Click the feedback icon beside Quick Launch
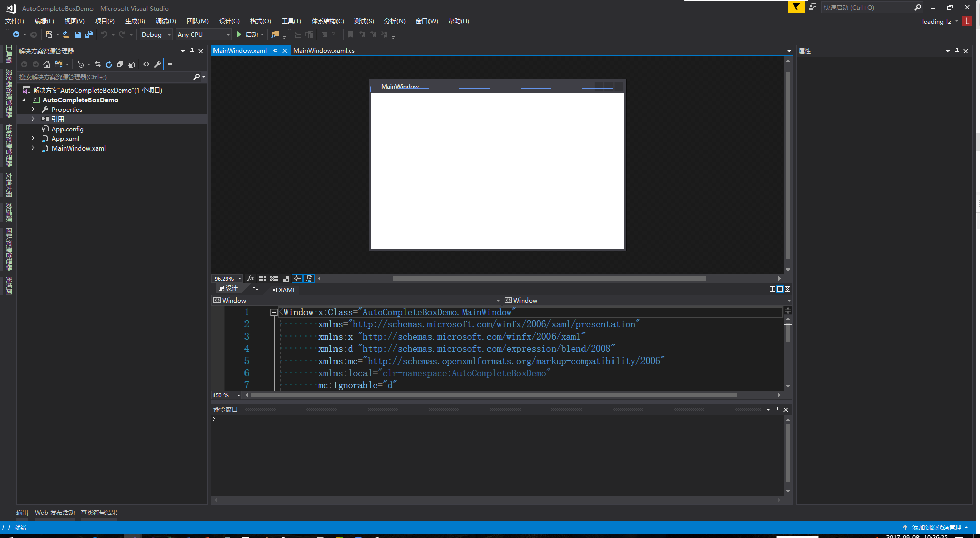Screen dimensions: 980x538 coord(813,7)
